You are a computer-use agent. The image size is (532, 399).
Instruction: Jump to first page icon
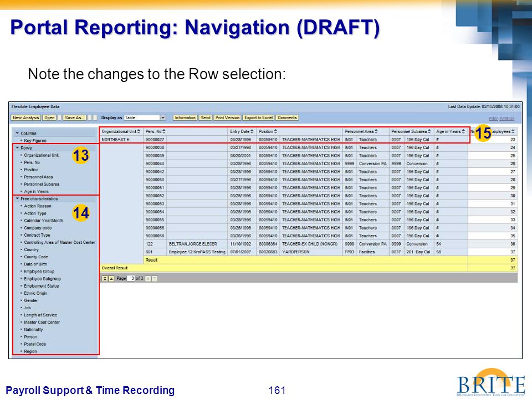105,279
